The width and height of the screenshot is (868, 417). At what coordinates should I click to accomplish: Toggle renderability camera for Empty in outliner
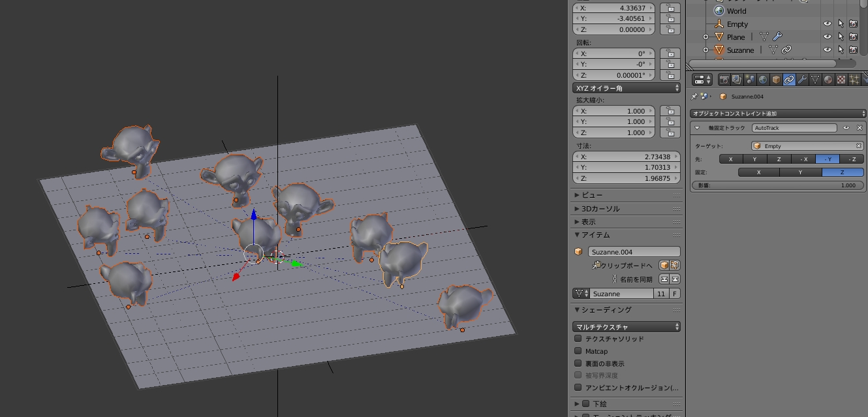[x=853, y=24]
